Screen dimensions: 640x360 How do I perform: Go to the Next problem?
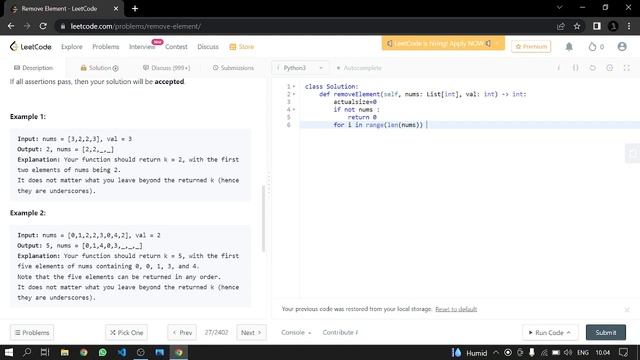[x=251, y=333]
